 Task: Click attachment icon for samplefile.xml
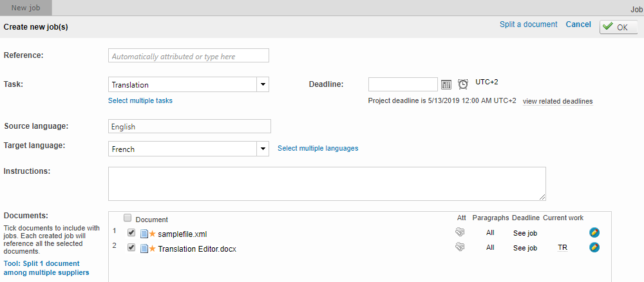[x=459, y=232]
